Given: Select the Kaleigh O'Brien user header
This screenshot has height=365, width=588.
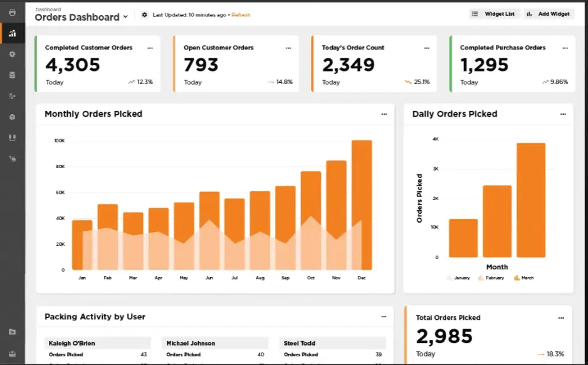Looking at the screenshot, I should tap(98, 343).
